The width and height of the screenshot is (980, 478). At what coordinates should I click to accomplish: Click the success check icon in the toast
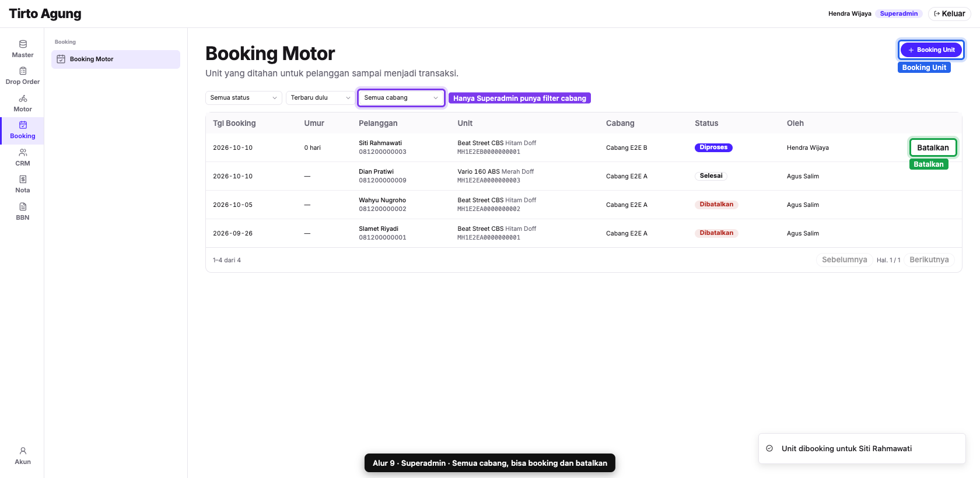click(769, 448)
